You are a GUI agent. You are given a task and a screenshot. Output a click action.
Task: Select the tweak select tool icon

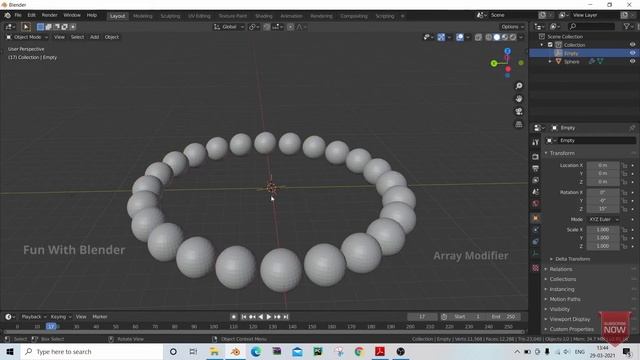coord(26,27)
